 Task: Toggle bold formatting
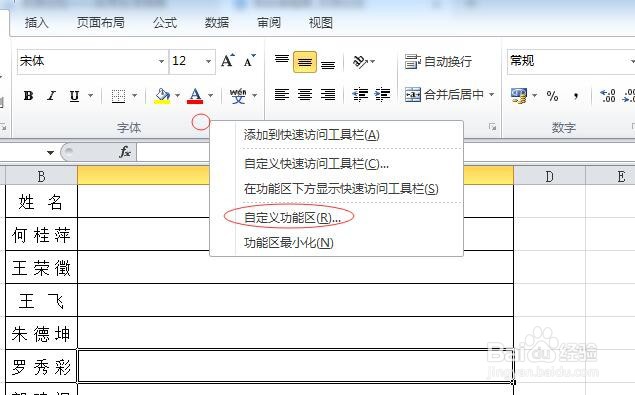28,96
